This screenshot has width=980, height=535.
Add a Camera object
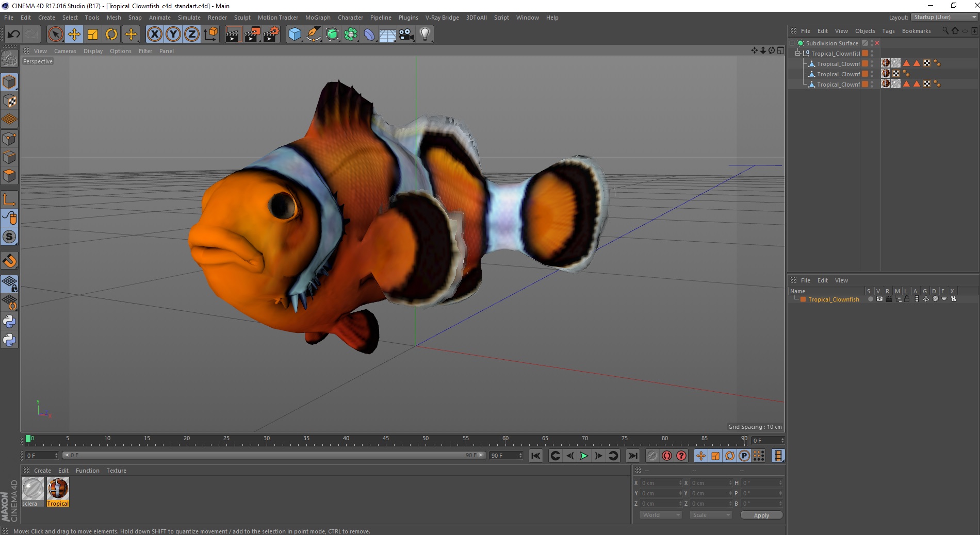click(x=406, y=35)
